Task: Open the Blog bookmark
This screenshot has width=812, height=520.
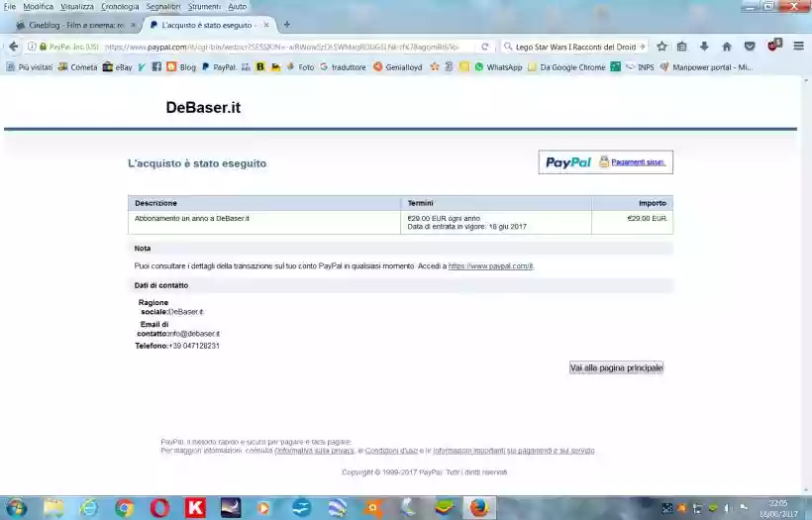Action: (182, 66)
